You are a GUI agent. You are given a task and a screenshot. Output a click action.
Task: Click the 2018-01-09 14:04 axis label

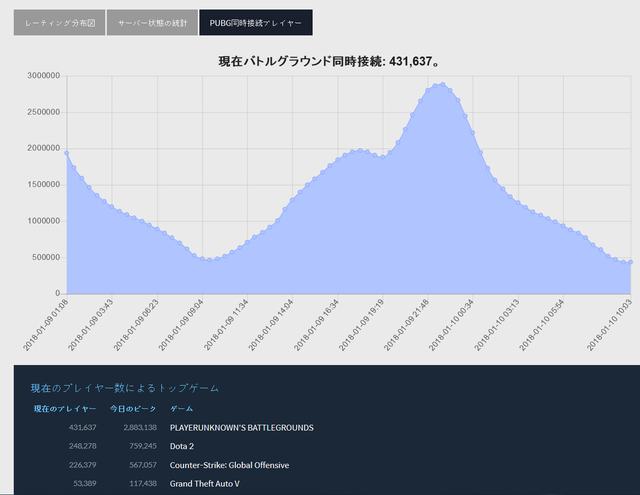(x=271, y=325)
